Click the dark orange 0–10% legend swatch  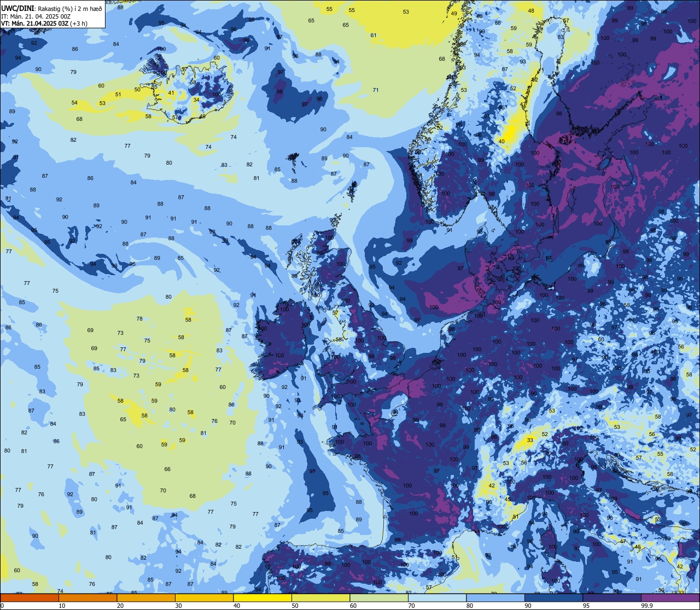tap(30, 597)
